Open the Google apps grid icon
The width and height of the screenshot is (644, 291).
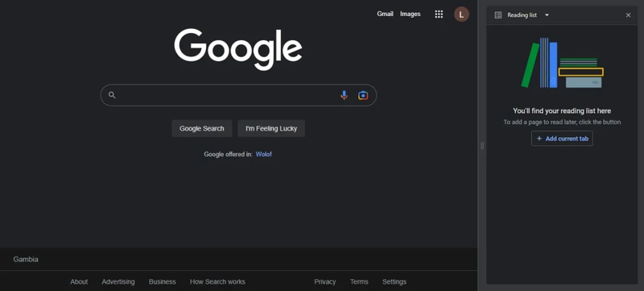[439, 15]
